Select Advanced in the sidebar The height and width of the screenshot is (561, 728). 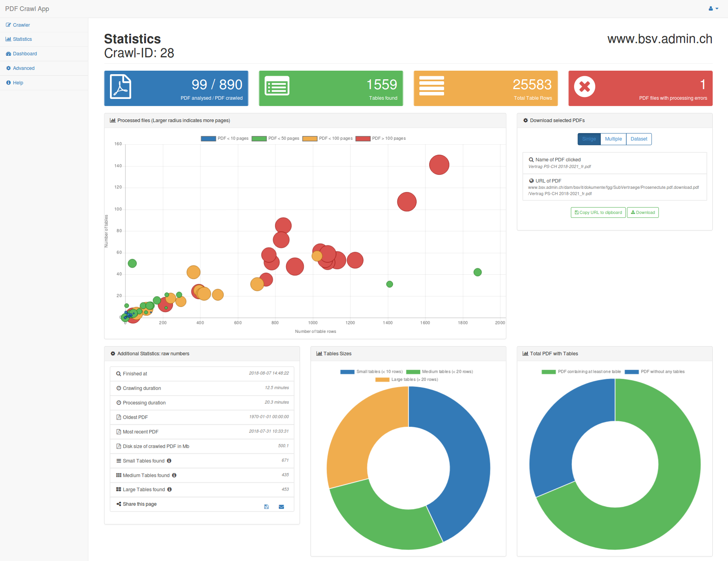pyautogui.click(x=24, y=68)
